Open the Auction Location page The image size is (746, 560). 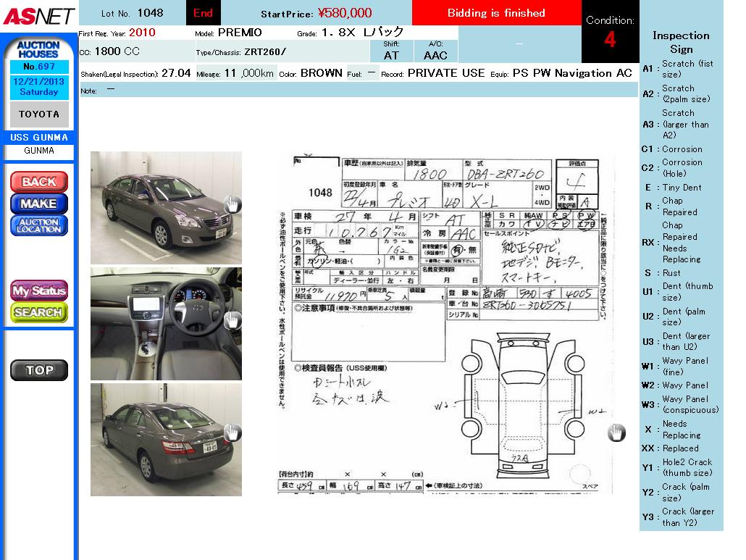click(x=39, y=225)
